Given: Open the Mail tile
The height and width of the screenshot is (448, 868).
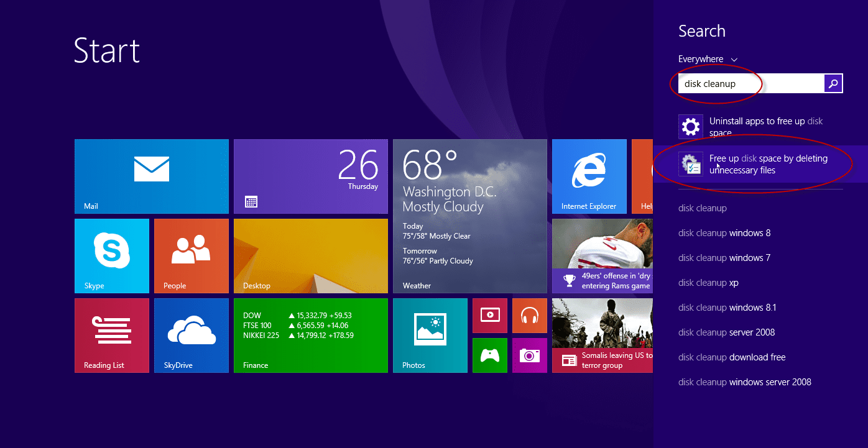Looking at the screenshot, I should point(152,176).
